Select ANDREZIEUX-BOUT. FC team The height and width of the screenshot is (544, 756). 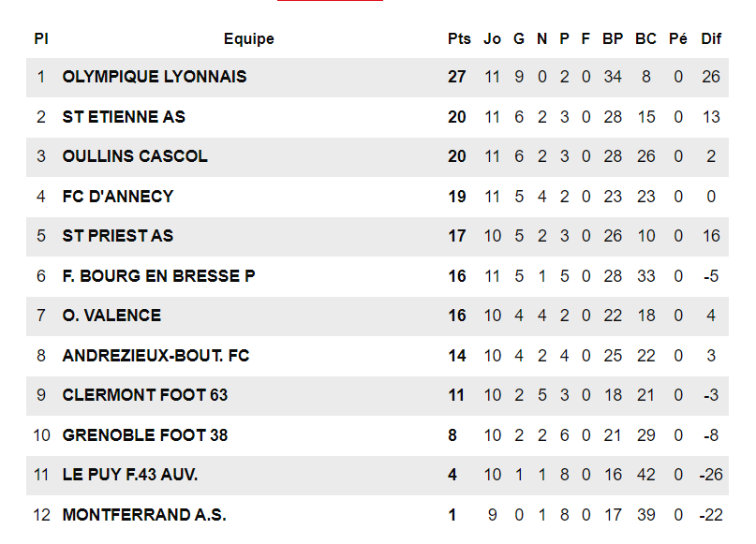[156, 356]
